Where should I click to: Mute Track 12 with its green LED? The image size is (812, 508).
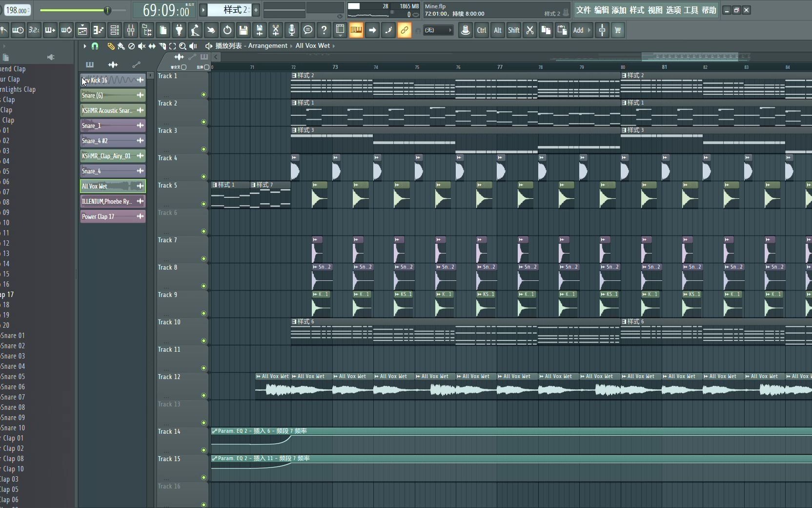click(x=203, y=396)
